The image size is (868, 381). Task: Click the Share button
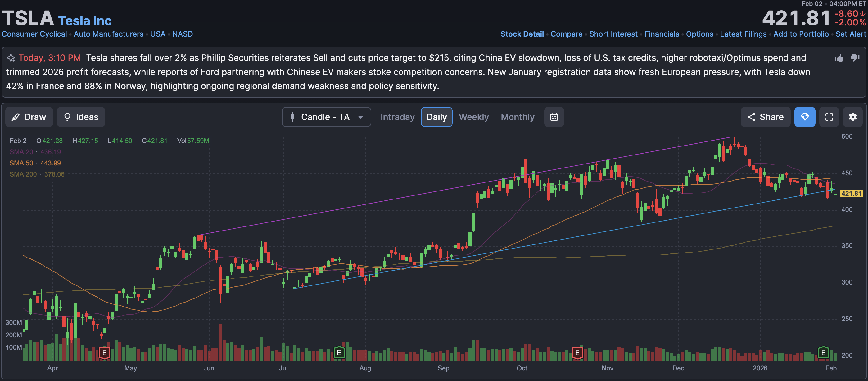(765, 117)
